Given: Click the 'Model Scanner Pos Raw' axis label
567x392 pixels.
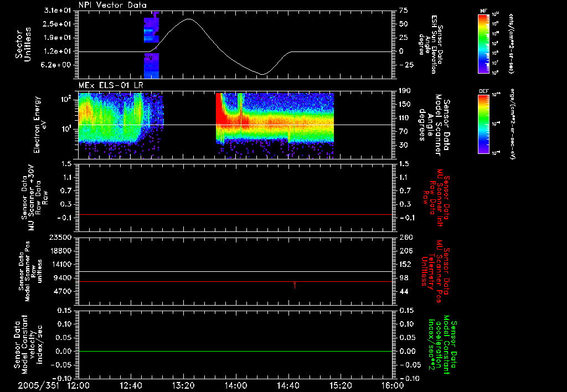Looking at the screenshot, I should click(30, 271).
